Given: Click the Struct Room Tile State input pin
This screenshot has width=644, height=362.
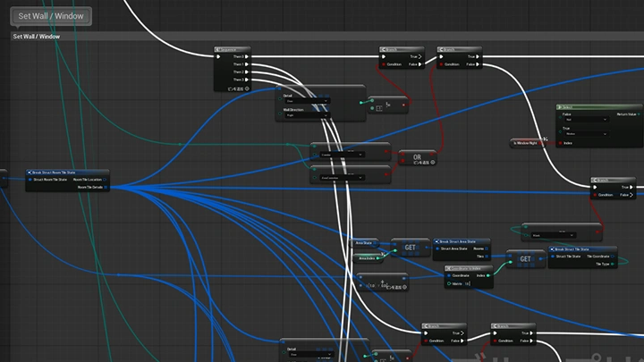Looking at the screenshot, I should click(x=30, y=180).
